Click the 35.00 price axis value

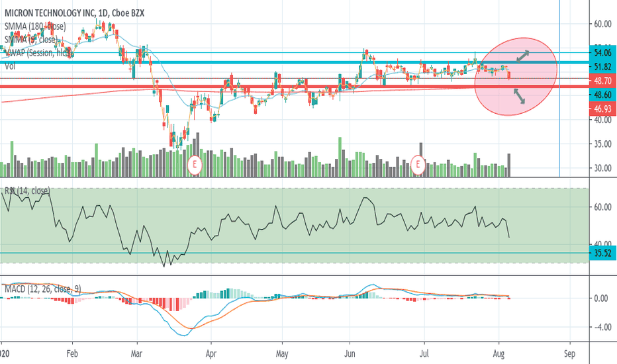tap(602, 144)
